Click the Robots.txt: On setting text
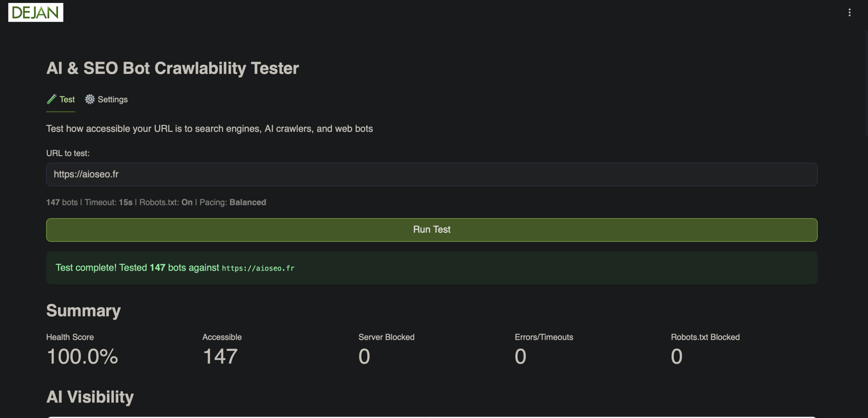 [166, 202]
